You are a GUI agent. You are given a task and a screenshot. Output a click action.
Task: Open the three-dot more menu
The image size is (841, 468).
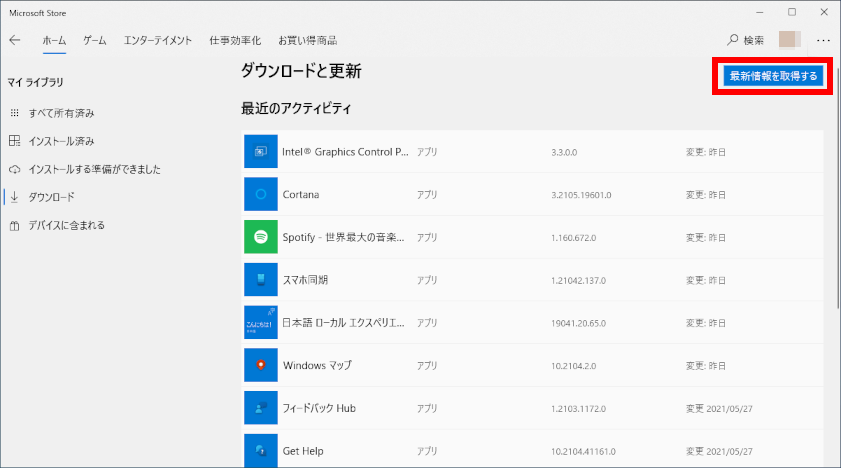[x=823, y=40]
